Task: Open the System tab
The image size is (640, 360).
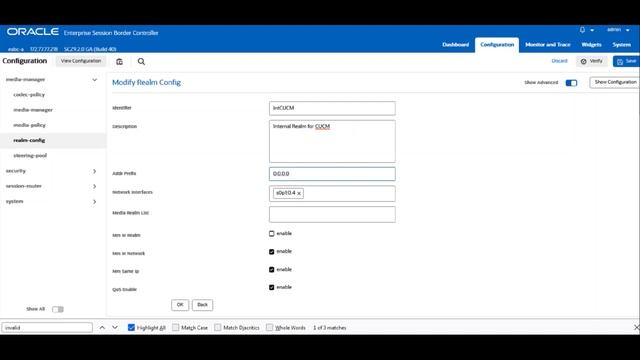Action: coord(622,44)
